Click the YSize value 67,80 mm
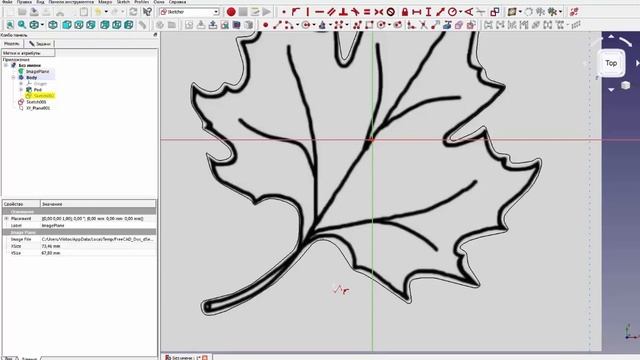The height and width of the screenshot is (360, 640). coord(51,253)
